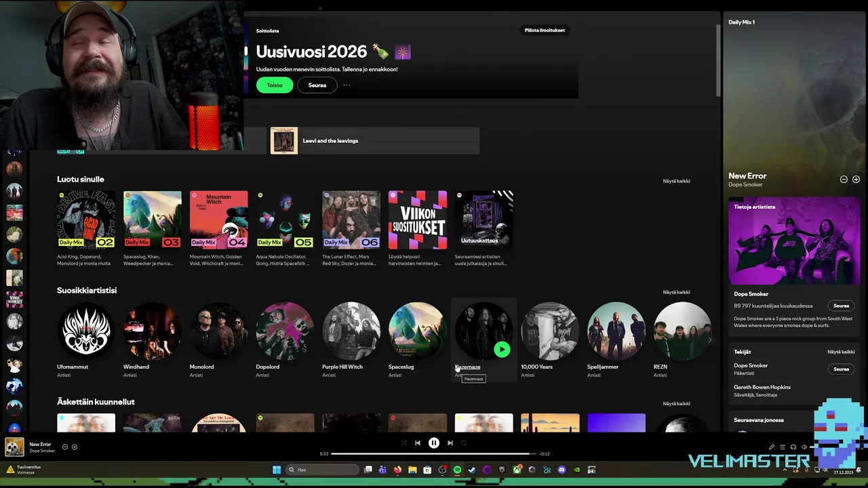The width and height of the screenshot is (868, 488).
Task: Click the lyrics microphone icon in player bar
Action: point(771,447)
